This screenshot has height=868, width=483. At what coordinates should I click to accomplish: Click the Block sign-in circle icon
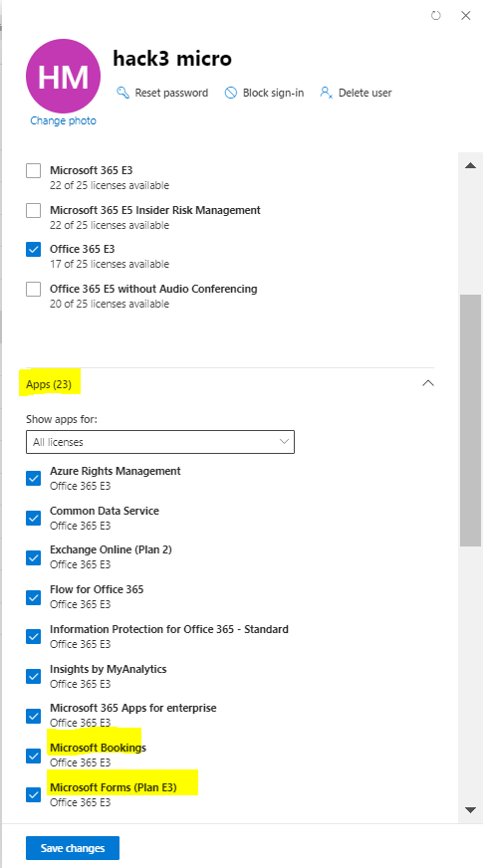click(x=230, y=93)
